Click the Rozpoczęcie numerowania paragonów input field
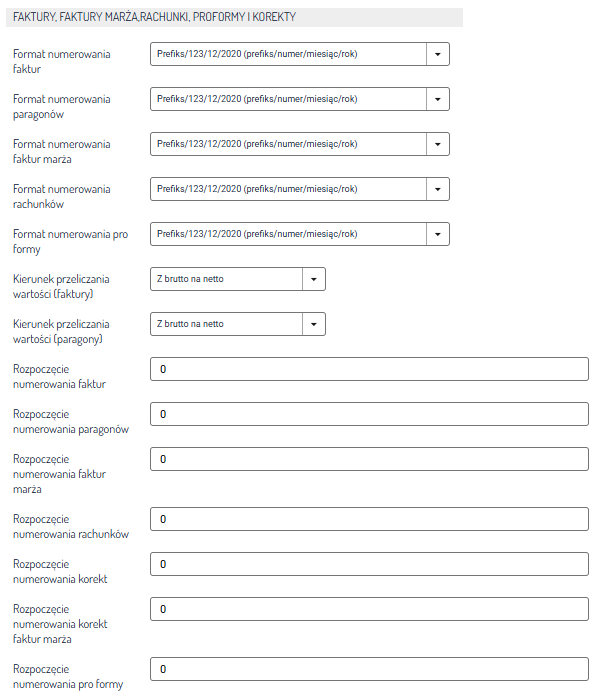The height and width of the screenshot is (698, 603). tap(369, 414)
